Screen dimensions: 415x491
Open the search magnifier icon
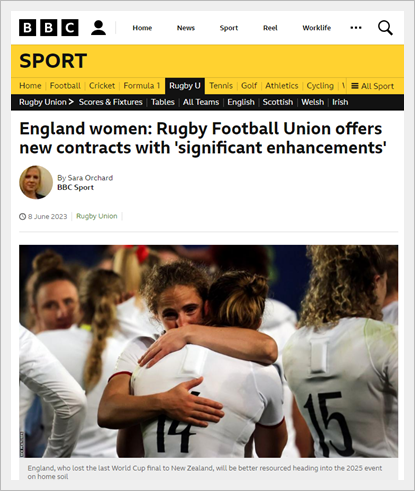(385, 28)
